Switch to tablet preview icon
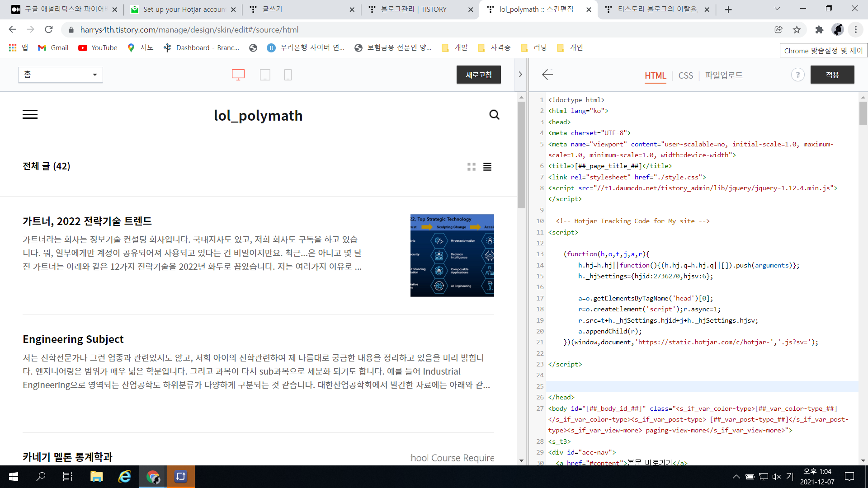This screenshot has height=488, width=868. [x=265, y=75]
